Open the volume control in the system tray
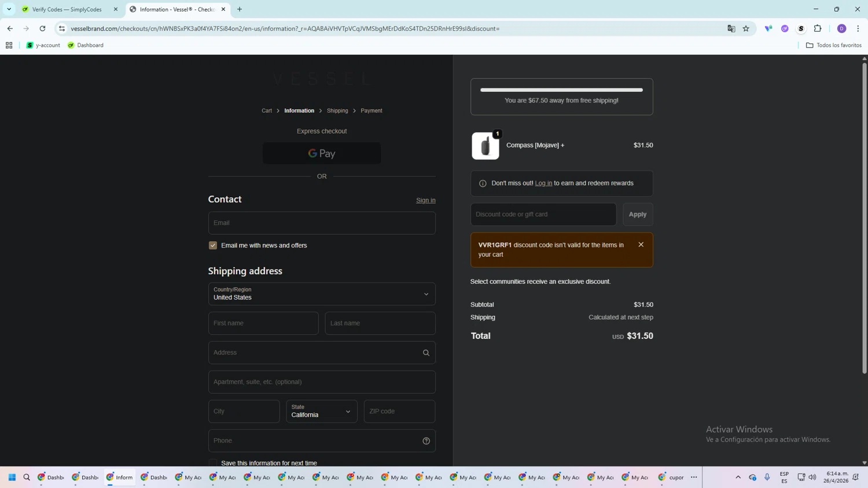This screenshot has height=488, width=868. [812, 478]
